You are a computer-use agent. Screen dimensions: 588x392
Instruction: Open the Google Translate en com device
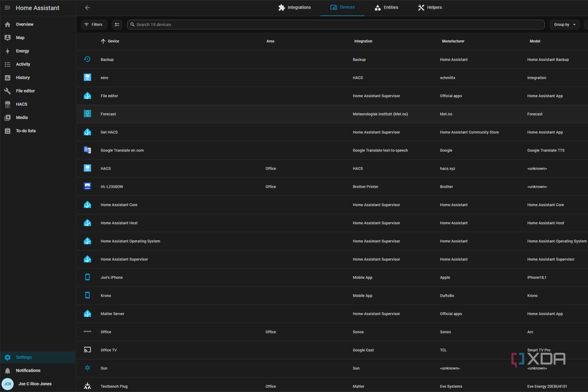pos(122,150)
